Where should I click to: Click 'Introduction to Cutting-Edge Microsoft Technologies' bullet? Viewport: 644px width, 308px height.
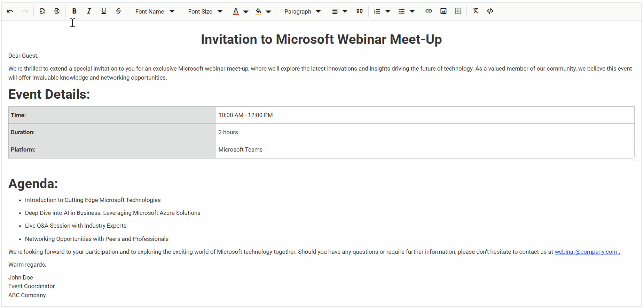pos(93,200)
